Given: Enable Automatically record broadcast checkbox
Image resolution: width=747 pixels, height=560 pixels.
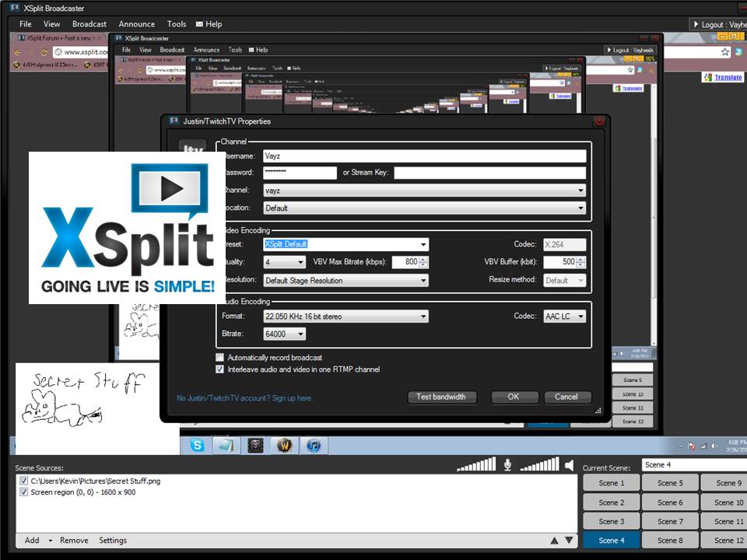Looking at the screenshot, I should [219, 357].
